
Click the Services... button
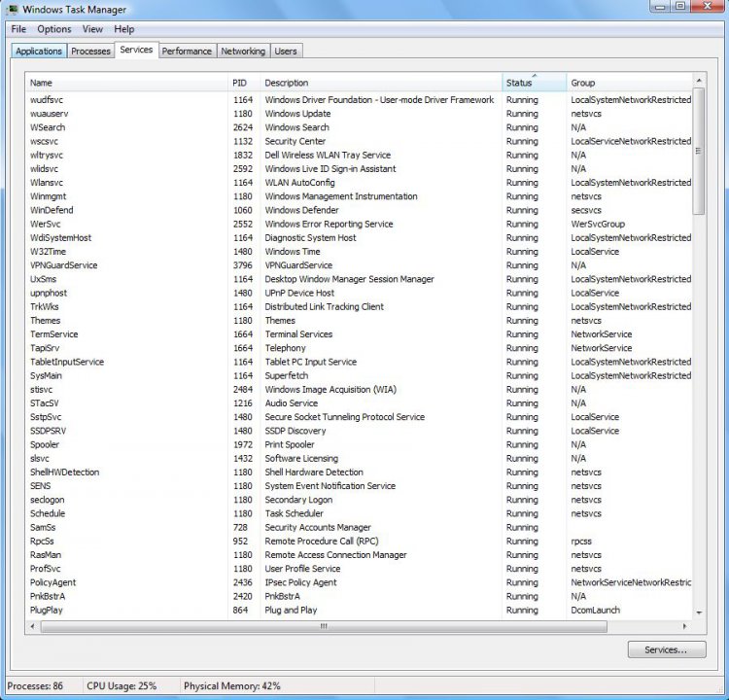(667, 649)
